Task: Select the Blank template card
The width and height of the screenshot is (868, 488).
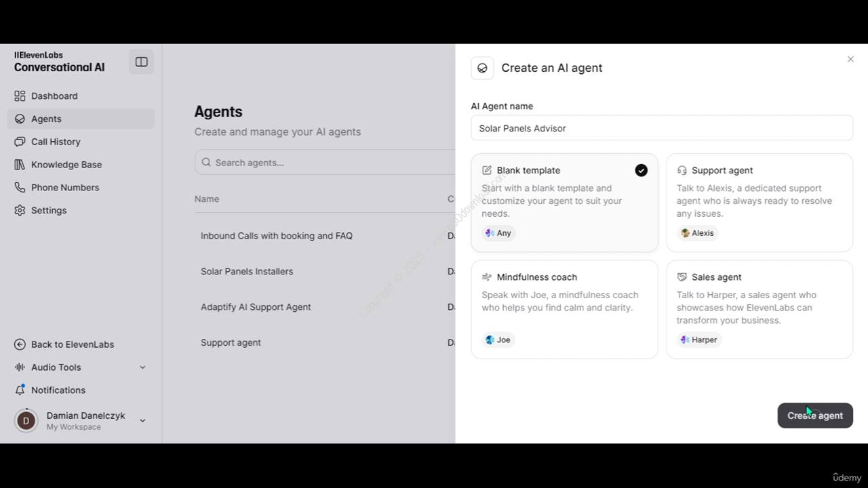Action: [564, 203]
